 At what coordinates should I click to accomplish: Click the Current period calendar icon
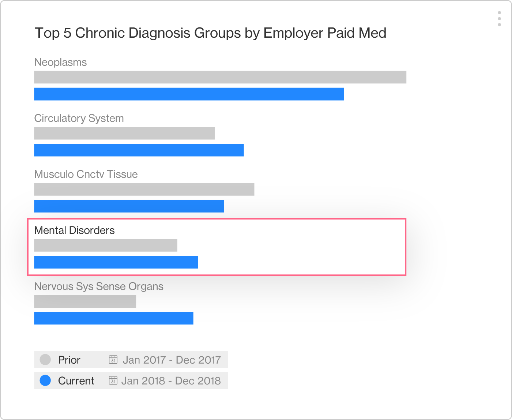113,380
